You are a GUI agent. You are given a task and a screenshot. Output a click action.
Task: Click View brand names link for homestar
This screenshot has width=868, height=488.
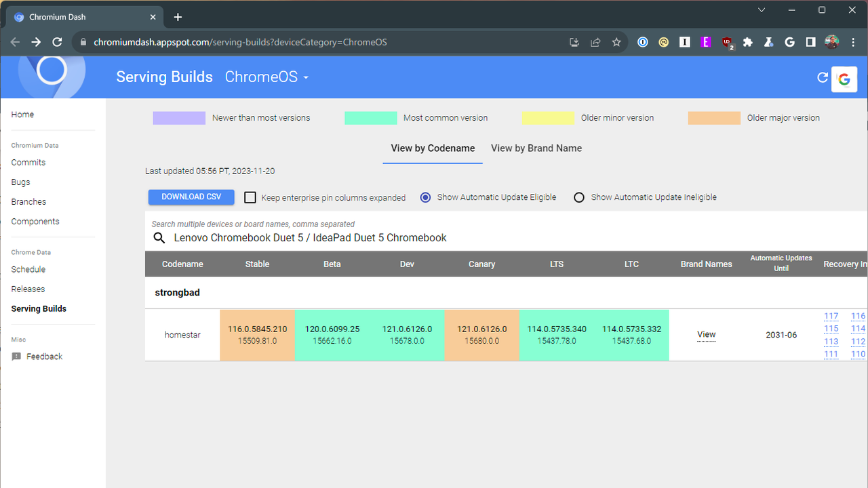(x=707, y=335)
